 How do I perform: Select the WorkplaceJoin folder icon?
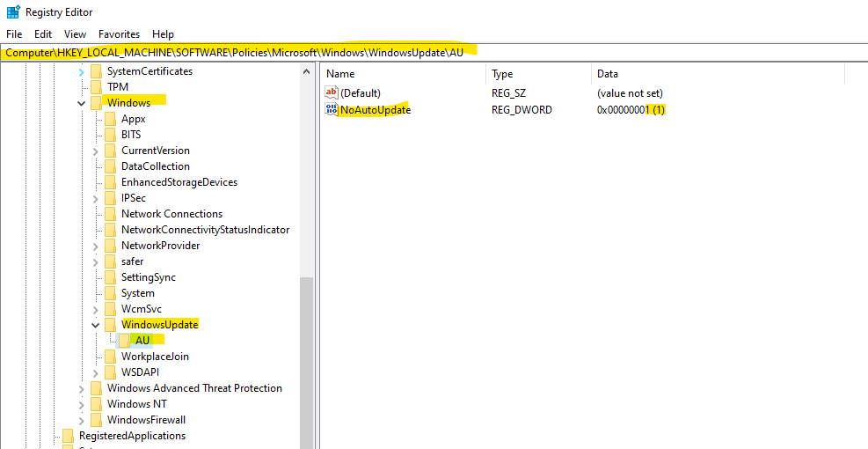coord(111,357)
